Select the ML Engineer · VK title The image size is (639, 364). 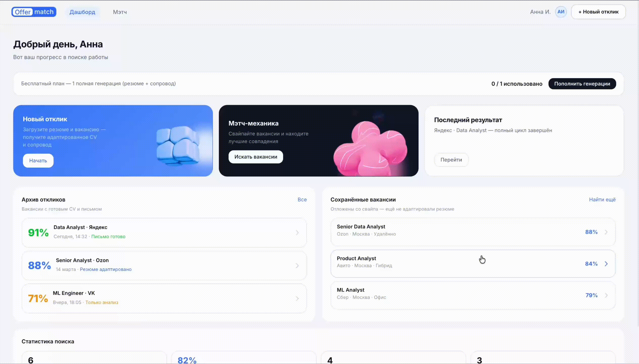click(74, 293)
